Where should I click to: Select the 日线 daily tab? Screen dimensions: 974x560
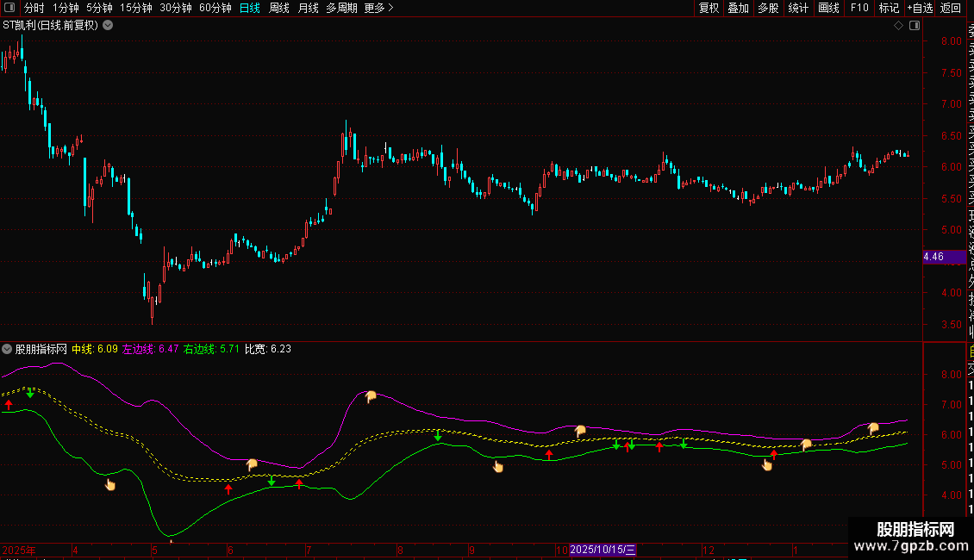click(x=250, y=8)
